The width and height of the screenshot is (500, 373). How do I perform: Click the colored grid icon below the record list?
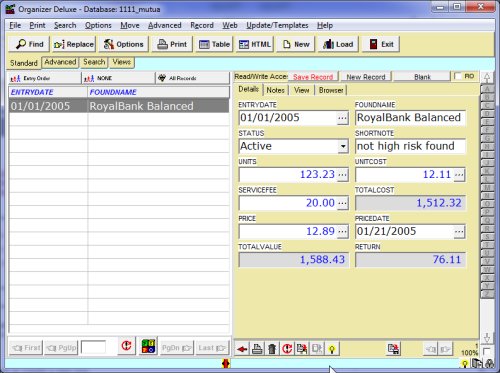pos(148,346)
